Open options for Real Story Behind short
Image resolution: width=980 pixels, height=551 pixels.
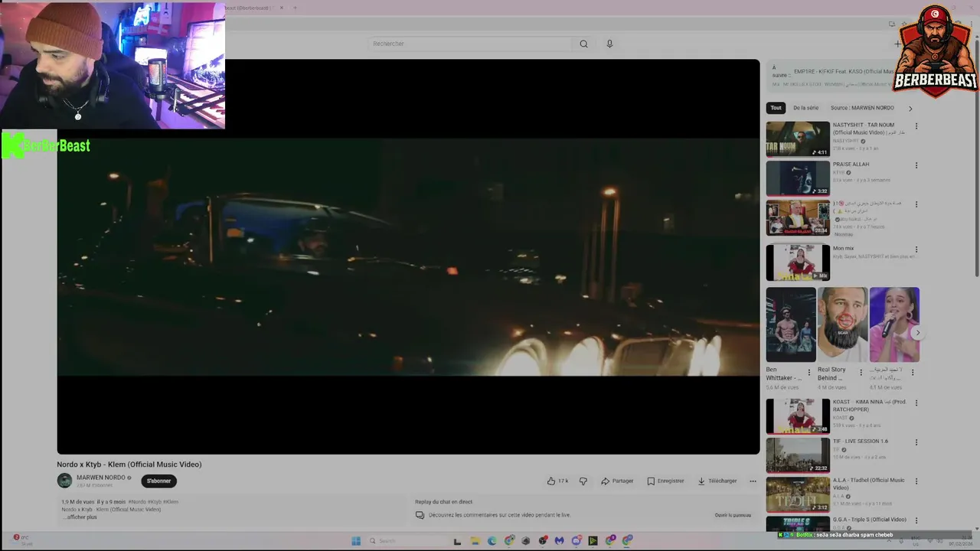(x=861, y=373)
